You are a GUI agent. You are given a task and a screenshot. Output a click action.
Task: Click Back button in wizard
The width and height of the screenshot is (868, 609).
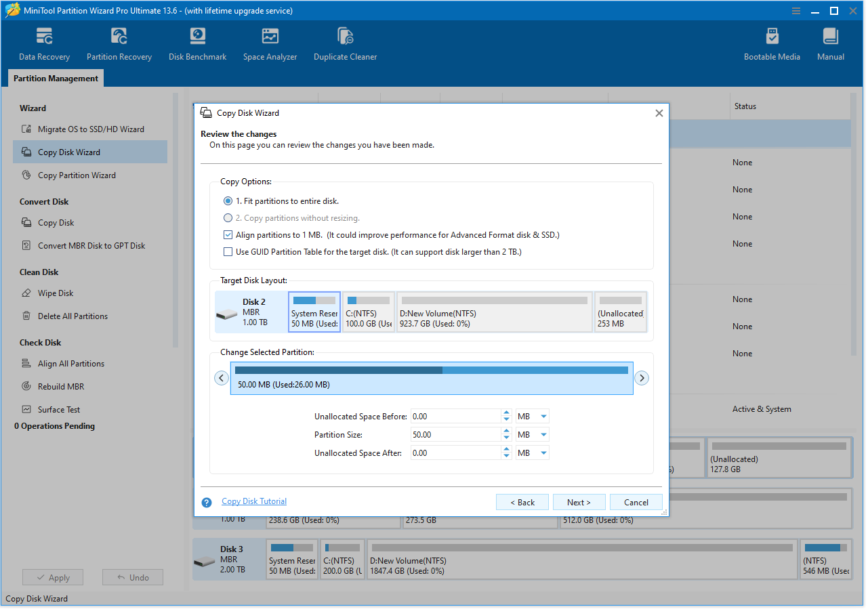522,502
